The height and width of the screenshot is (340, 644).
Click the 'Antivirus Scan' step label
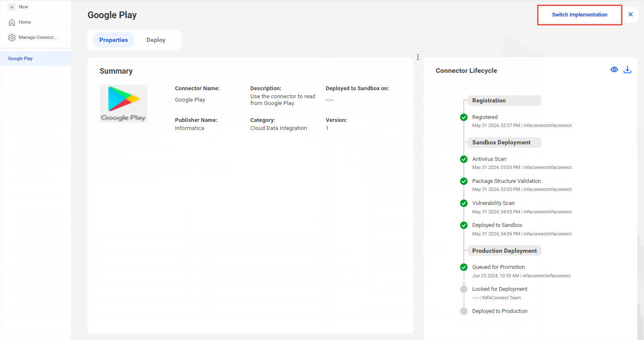(x=489, y=159)
